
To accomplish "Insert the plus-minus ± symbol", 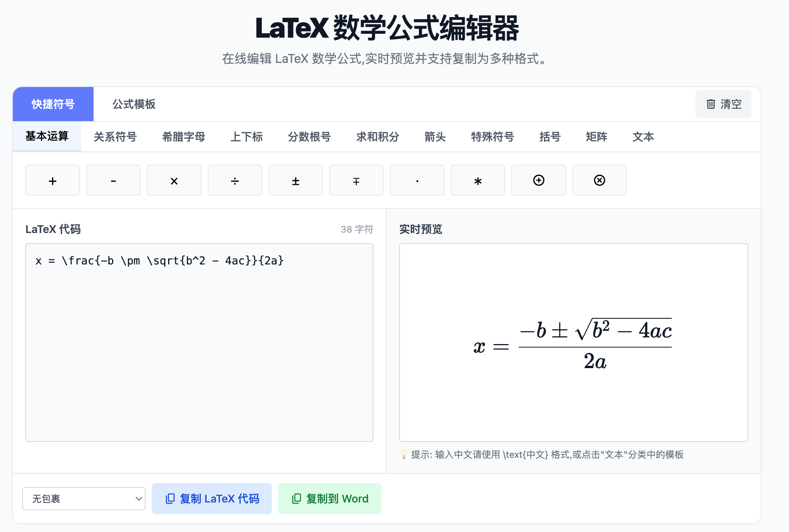I will pos(295,180).
